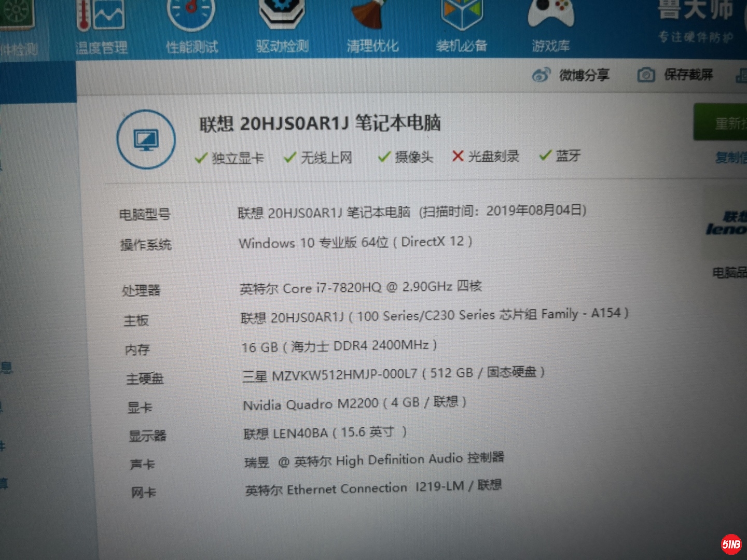
Task: Click the 独立显卡 green checkmark
Action: (x=201, y=157)
